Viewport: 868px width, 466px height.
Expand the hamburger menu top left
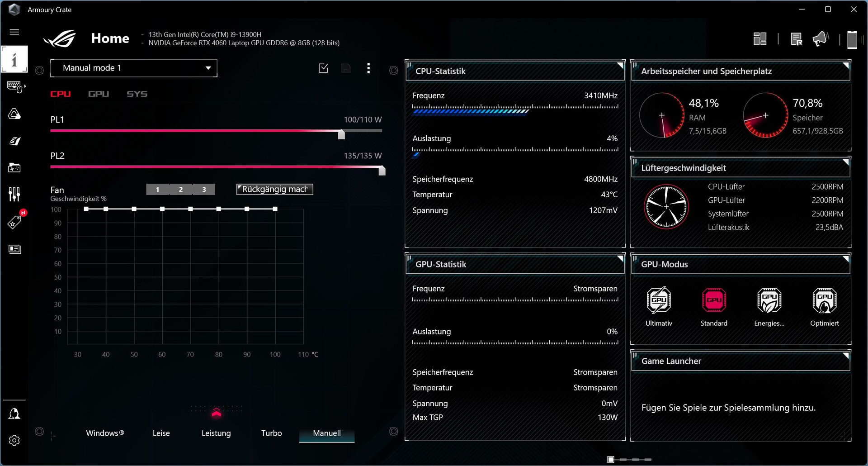[x=14, y=32]
